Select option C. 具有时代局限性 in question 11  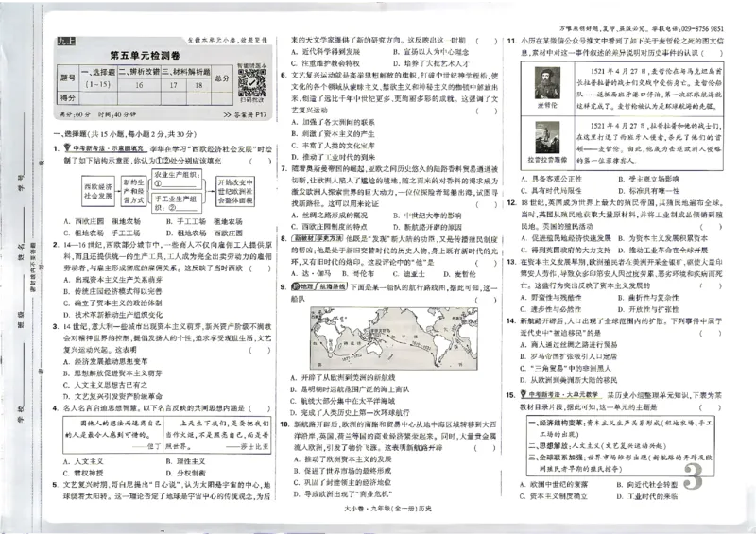pyautogui.click(x=551, y=191)
